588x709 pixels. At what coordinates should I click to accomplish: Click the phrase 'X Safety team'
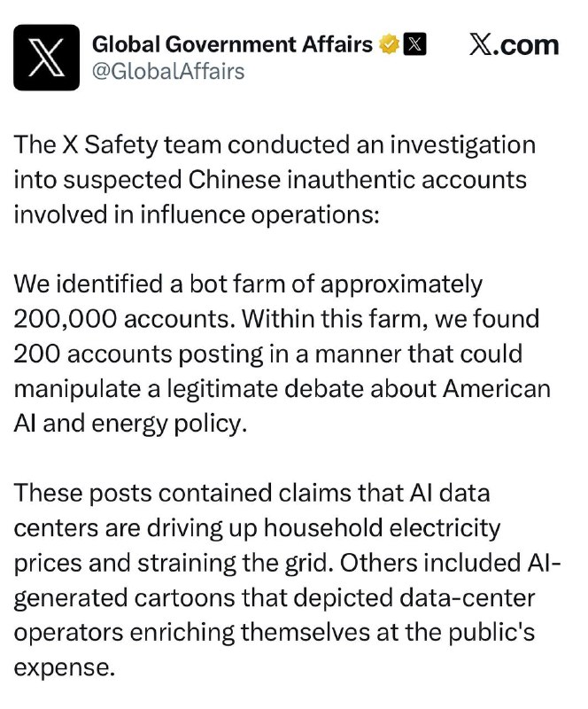pos(141,145)
